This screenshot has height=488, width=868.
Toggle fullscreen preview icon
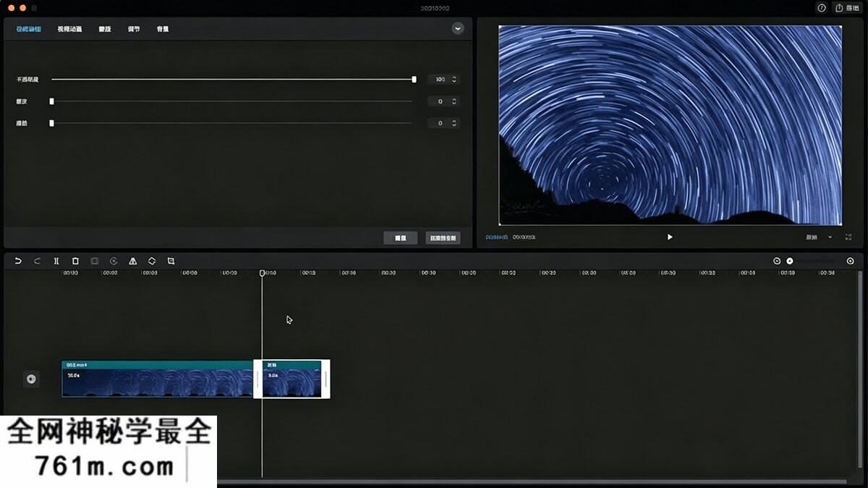pyautogui.click(x=848, y=237)
